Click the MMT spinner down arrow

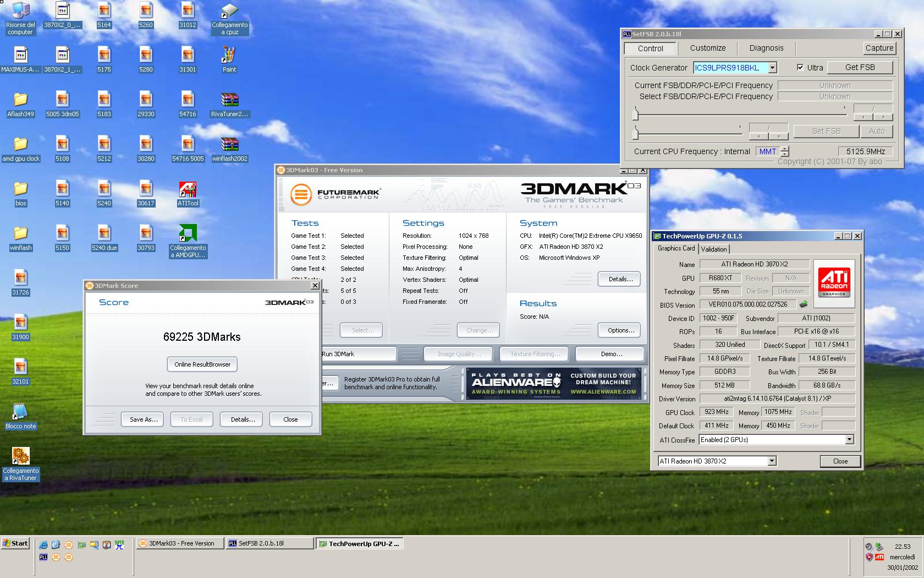(785, 154)
